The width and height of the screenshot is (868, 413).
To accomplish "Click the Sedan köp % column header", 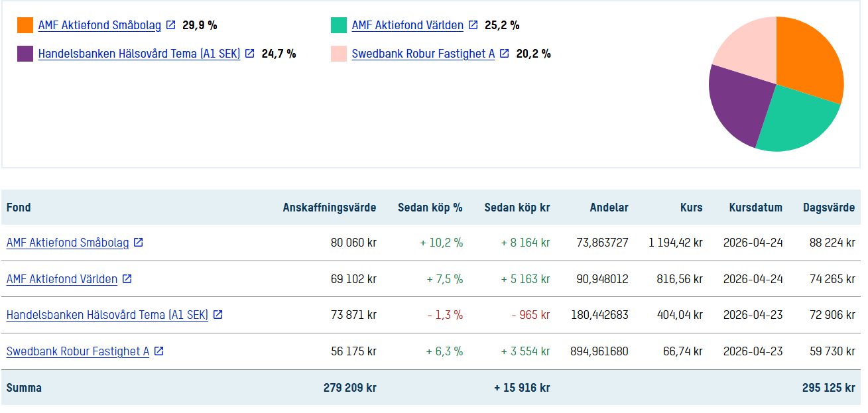I will click(430, 207).
